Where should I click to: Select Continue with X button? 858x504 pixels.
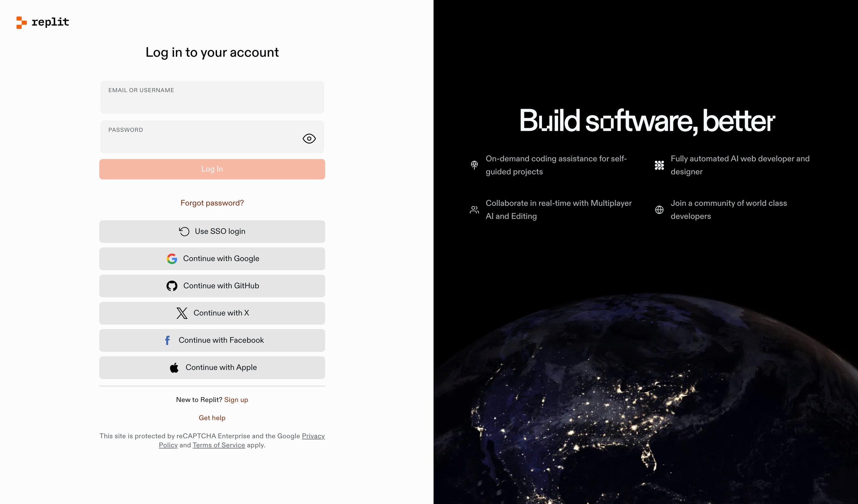212,313
